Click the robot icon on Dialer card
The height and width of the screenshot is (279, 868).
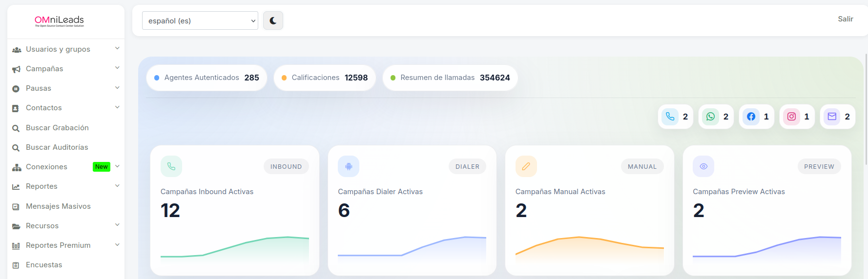coord(349,166)
